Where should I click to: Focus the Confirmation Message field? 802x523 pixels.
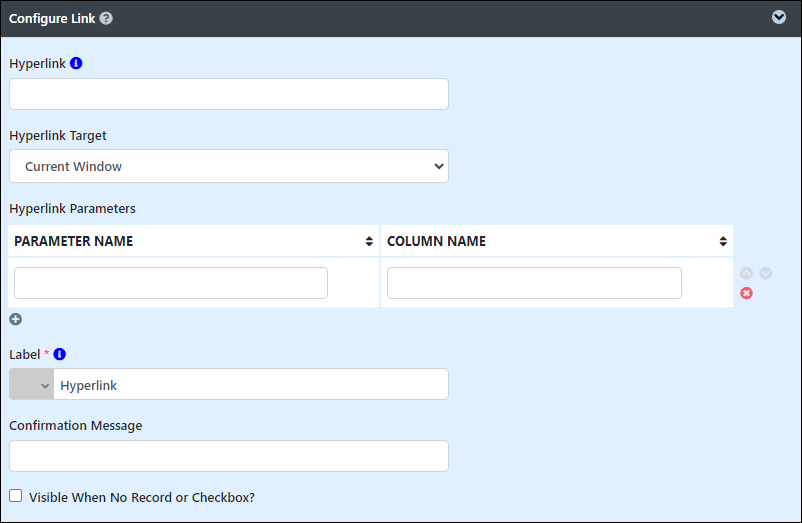click(229, 456)
